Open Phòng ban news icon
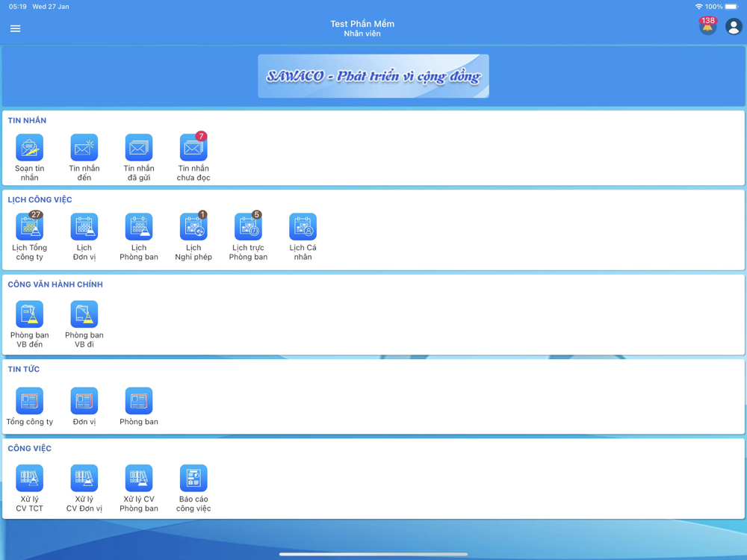 click(139, 401)
